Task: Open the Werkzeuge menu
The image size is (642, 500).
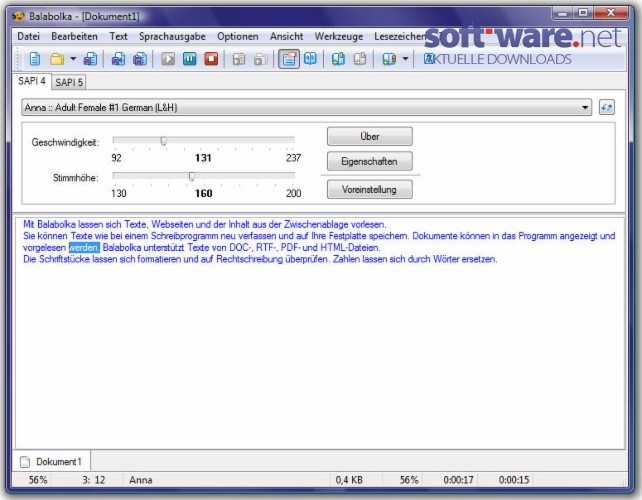Action: 339,36
